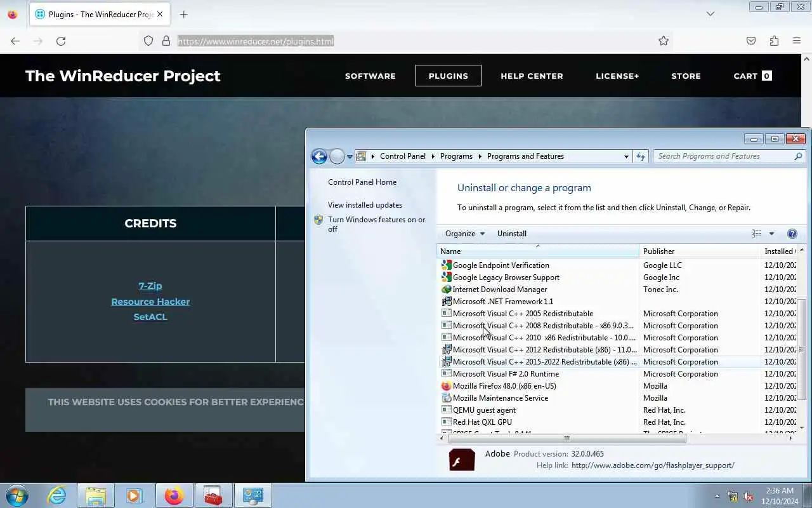Open Control Panel Home link
Viewport: 812px width, 508px height.
point(362,182)
